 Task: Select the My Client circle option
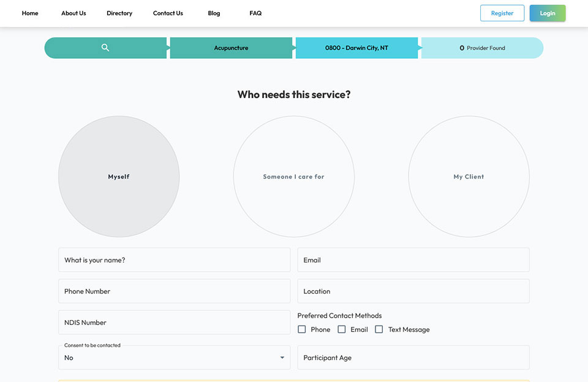469,177
